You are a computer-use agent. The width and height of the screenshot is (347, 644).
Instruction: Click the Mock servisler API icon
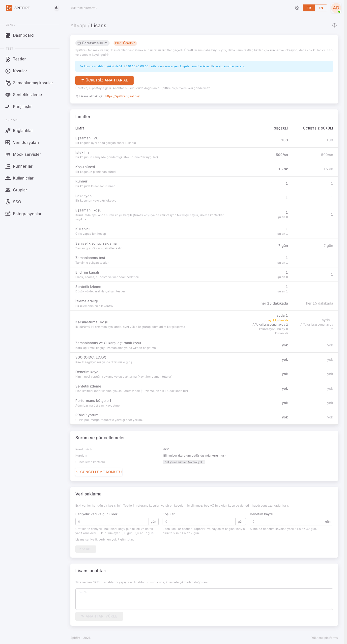pos(8,154)
